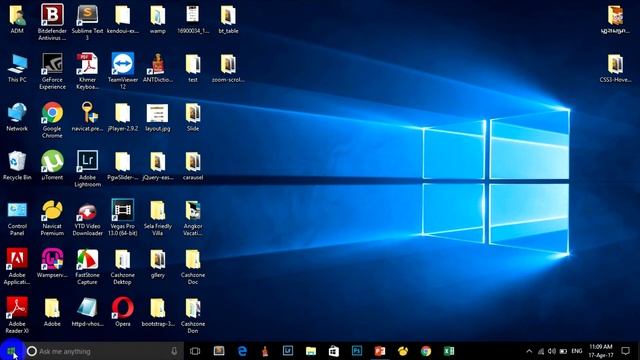Image resolution: width=640 pixels, height=360 pixels.
Task: Open Adobe Lightroom desktop shortcut
Action: [x=87, y=169]
